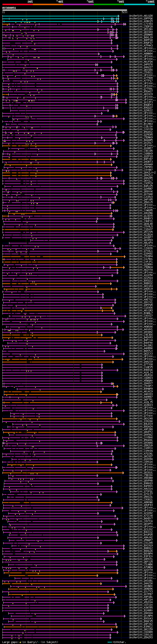The image size is (157, 644).
Task: Click hit label UniRef100_Q2HG22
Action: click(x=141, y=111)
